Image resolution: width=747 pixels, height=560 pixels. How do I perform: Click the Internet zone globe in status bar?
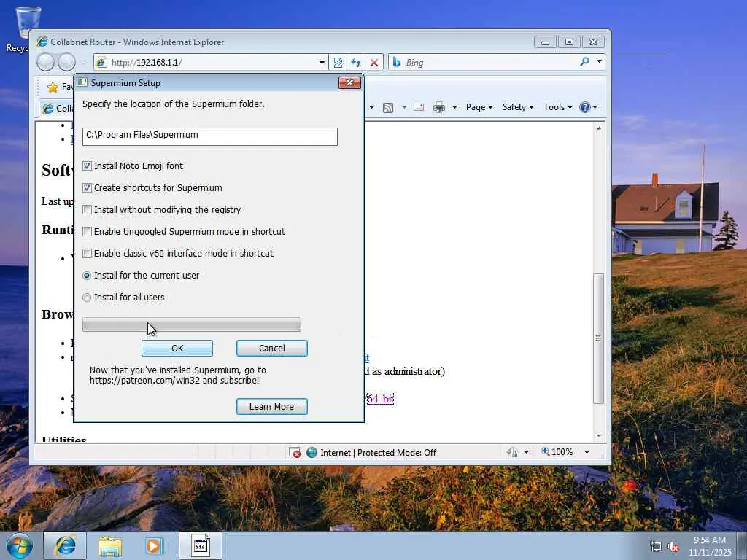coord(312,452)
